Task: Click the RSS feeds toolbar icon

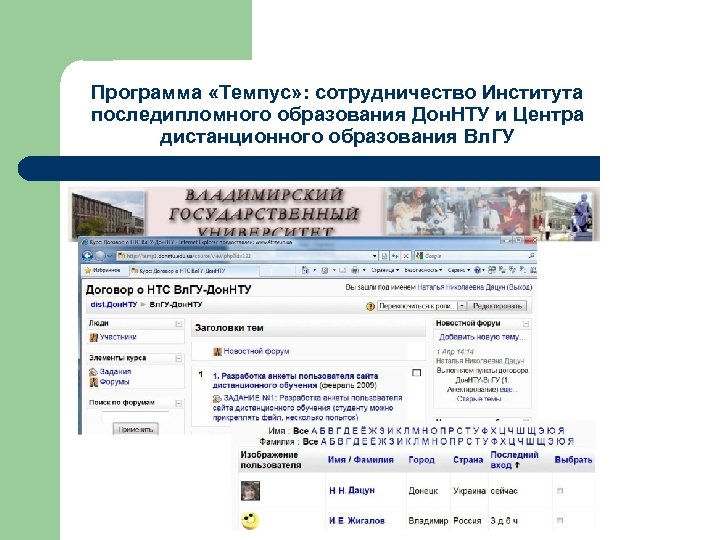Action: coord(325,270)
